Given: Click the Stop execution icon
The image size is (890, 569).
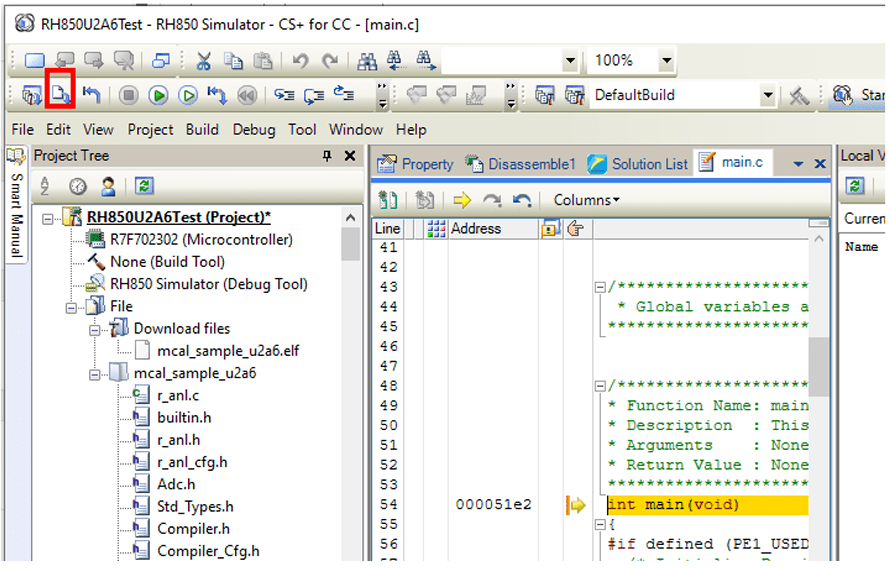Looking at the screenshot, I should click(x=128, y=95).
